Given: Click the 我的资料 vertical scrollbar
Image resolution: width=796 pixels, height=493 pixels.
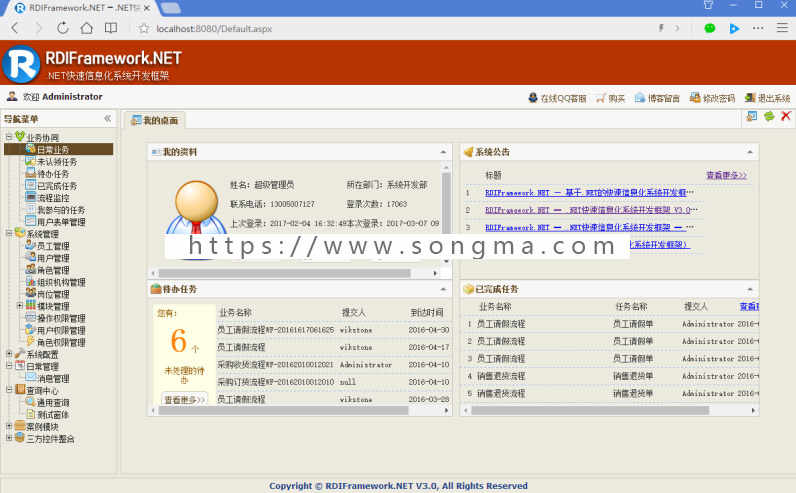Looking at the screenshot, I should [446, 203].
